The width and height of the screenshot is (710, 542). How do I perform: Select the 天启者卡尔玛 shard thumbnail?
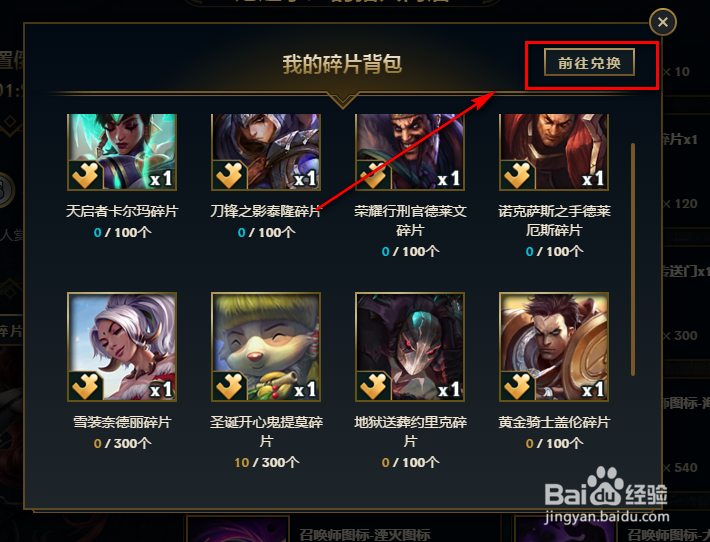(122, 152)
